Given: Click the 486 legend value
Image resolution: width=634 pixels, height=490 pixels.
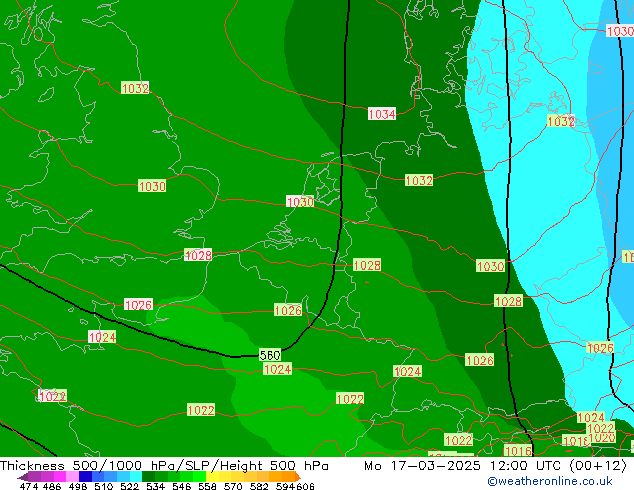Looking at the screenshot, I should 52,486.
